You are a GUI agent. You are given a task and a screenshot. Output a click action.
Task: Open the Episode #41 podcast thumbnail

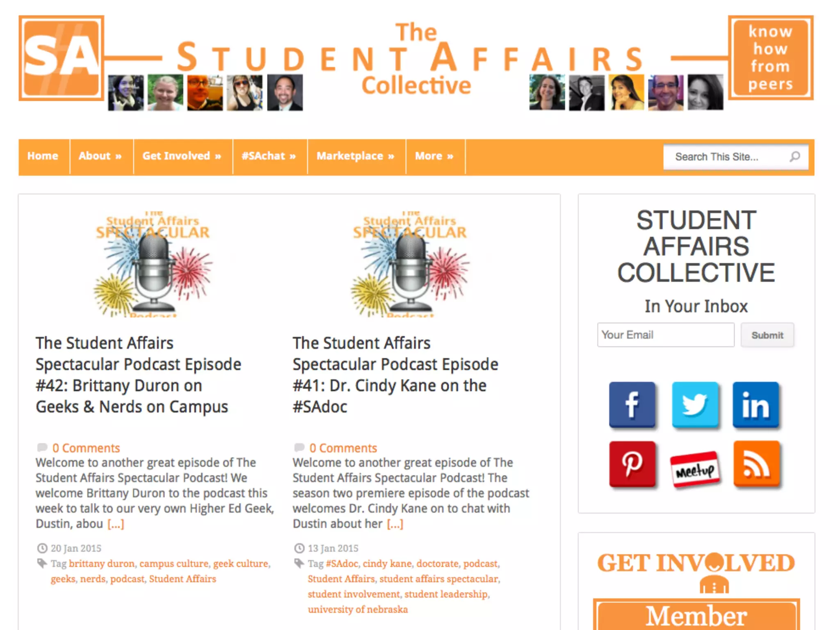coord(410,264)
